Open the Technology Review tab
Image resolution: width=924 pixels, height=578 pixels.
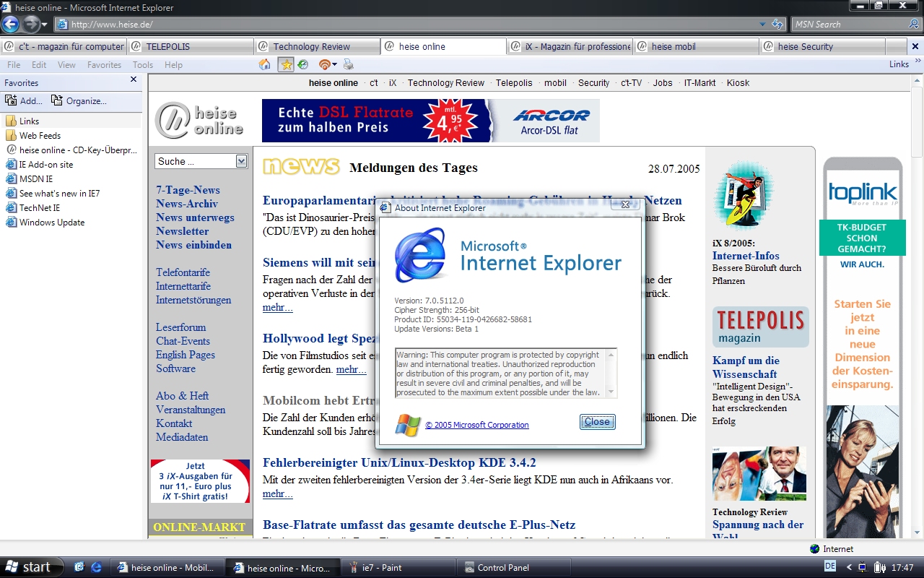click(x=317, y=46)
